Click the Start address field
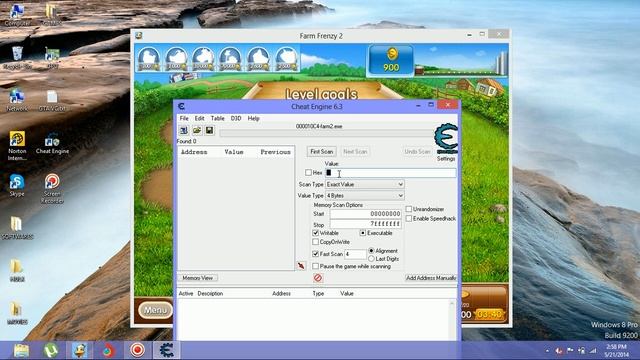Screen dimensions: 640x360 pos(366,214)
